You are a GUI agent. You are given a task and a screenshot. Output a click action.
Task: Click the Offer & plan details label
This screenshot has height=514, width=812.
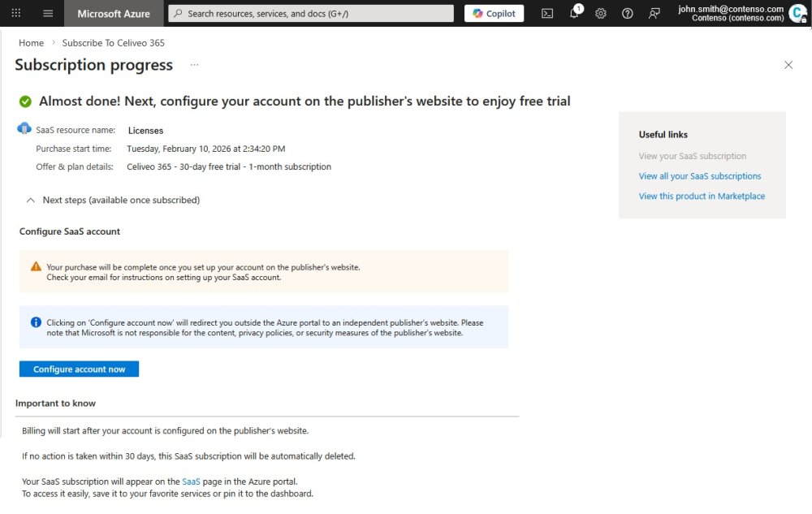click(75, 166)
